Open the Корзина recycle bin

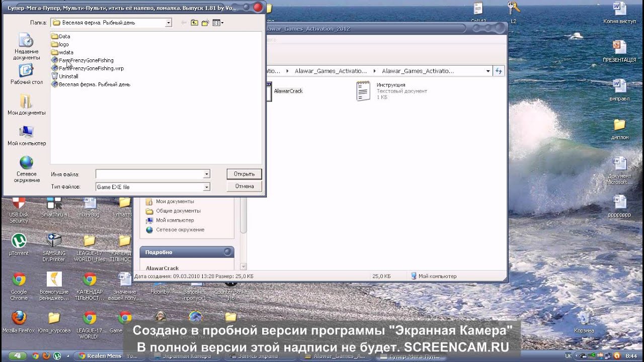click(584, 322)
